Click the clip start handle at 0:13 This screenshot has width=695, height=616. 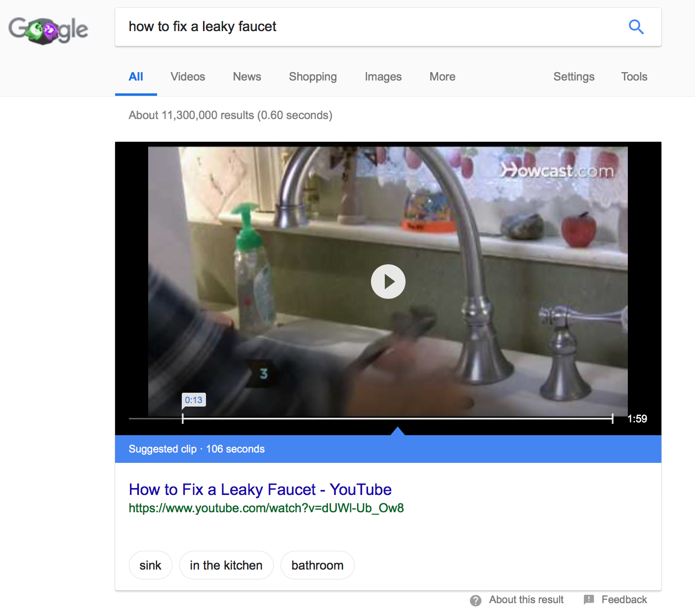183,418
